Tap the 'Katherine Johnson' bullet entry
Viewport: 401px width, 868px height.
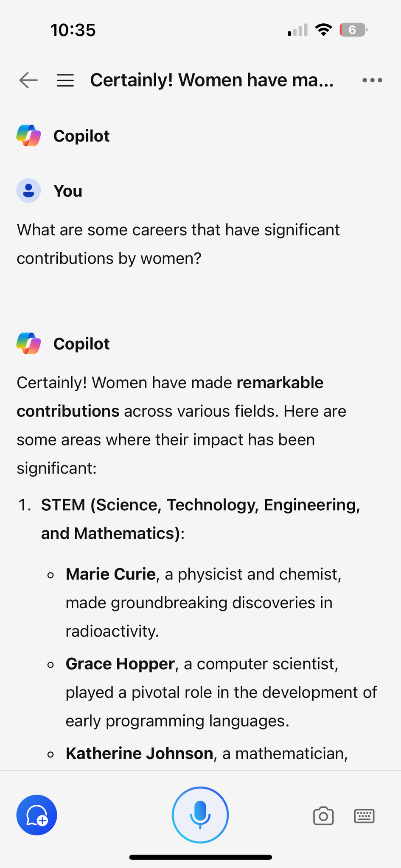point(139,753)
